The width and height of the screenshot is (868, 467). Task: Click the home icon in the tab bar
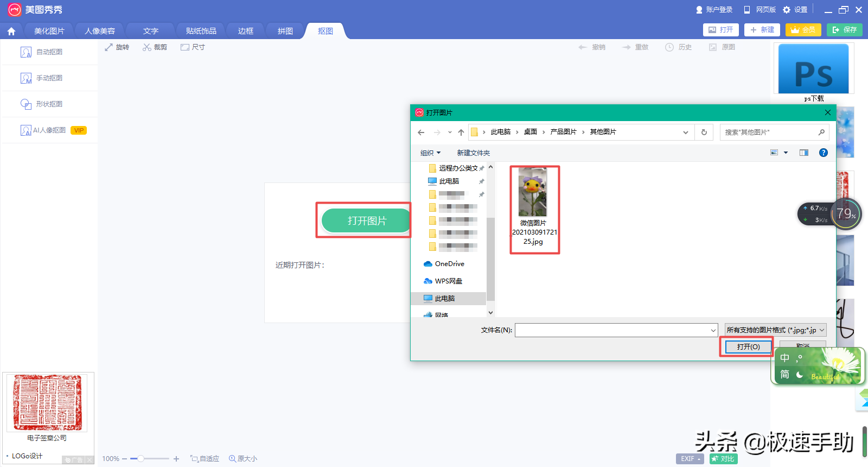pyautogui.click(x=11, y=31)
